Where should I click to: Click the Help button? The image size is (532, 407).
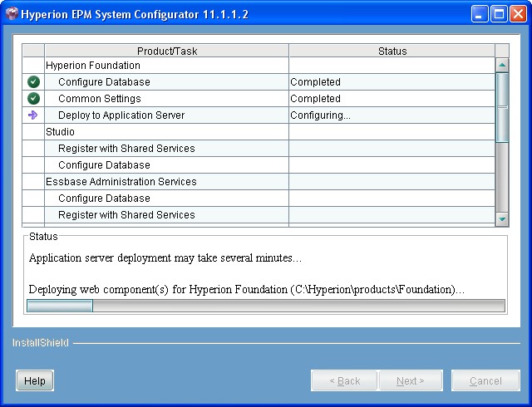pos(35,380)
